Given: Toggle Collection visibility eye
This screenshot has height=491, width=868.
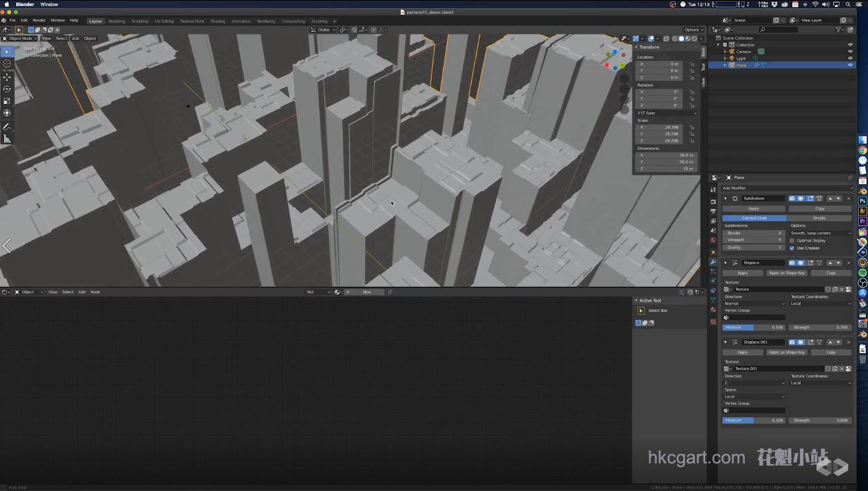Looking at the screenshot, I should (x=850, y=45).
